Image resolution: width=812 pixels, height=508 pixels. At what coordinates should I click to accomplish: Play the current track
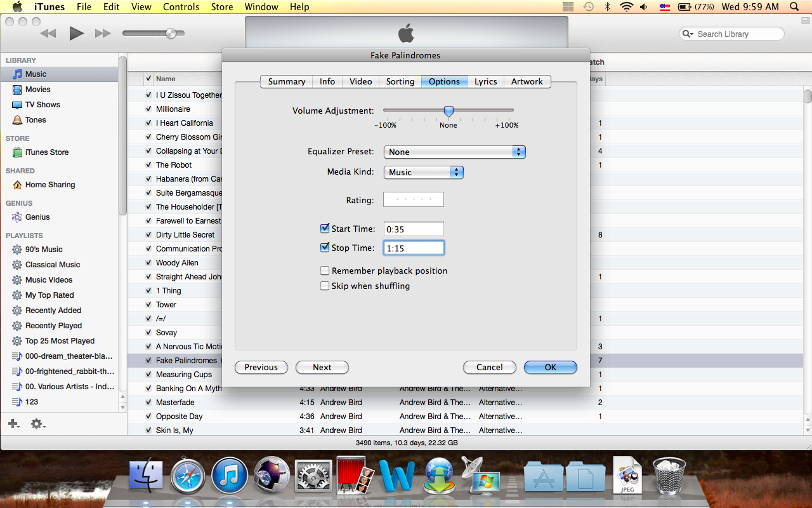(76, 33)
